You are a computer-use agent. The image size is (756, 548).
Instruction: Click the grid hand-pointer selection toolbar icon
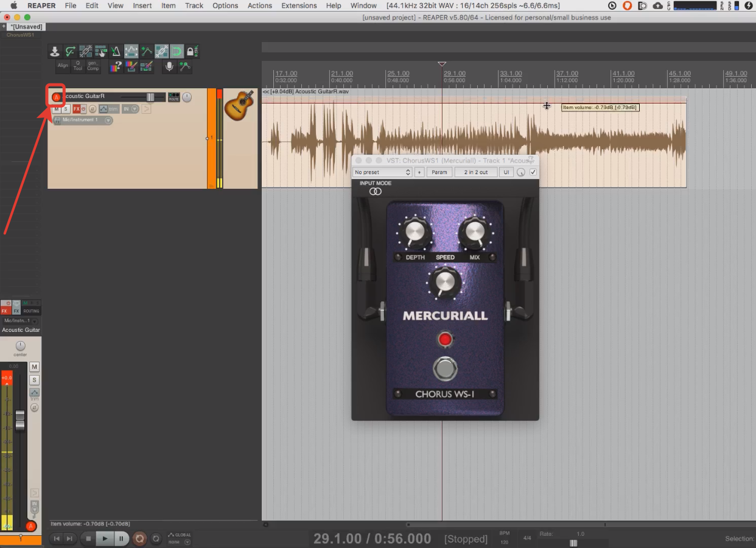click(101, 51)
